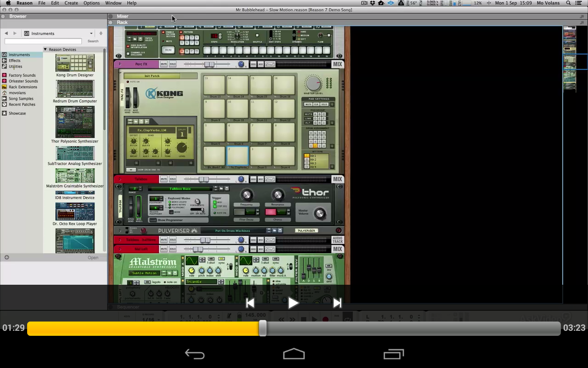Tap the Android home navigation icon
This screenshot has width=588, height=368.
click(294, 354)
